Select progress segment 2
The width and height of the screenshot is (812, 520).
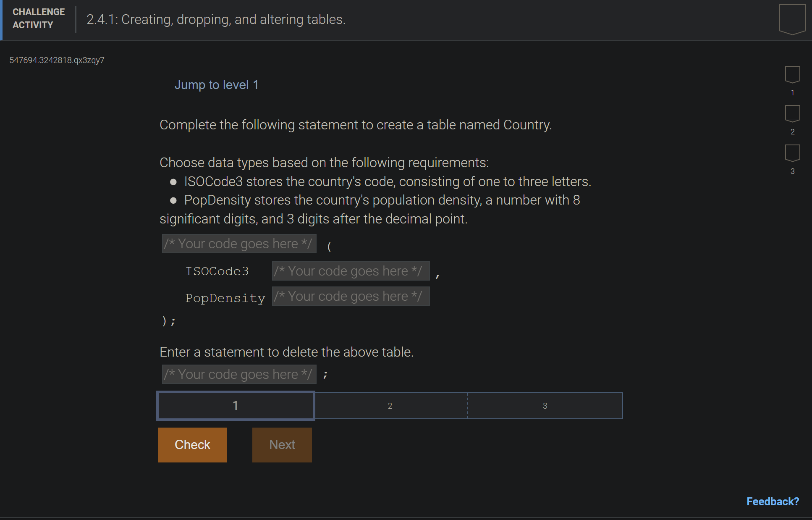tap(390, 405)
